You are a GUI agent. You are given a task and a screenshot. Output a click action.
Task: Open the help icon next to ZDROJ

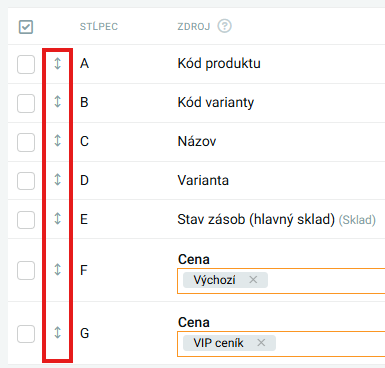(x=225, y=26)
